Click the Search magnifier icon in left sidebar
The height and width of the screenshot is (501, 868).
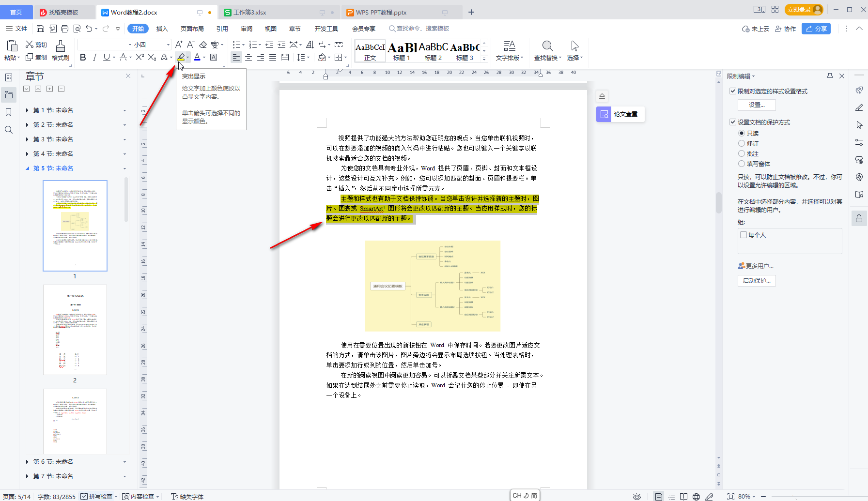(x=9, y=130)
